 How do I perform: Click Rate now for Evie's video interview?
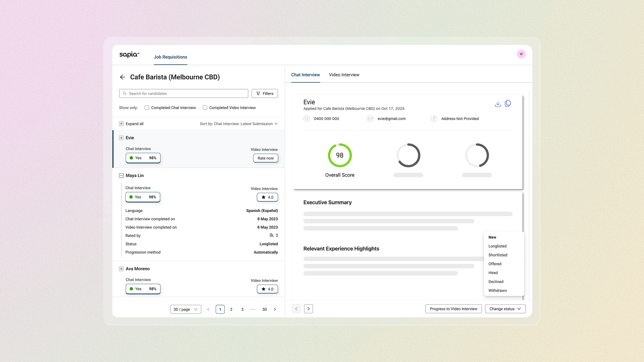click(265, 158)
